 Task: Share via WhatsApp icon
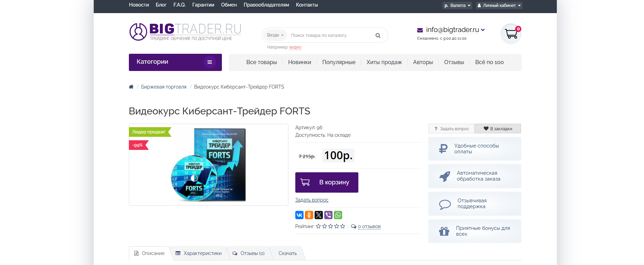pos(338,215)
